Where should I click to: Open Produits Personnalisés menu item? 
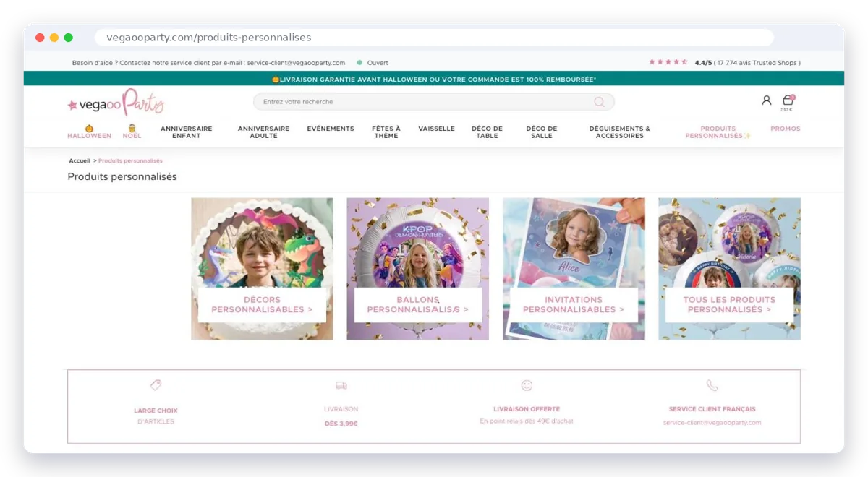(718, 132)
